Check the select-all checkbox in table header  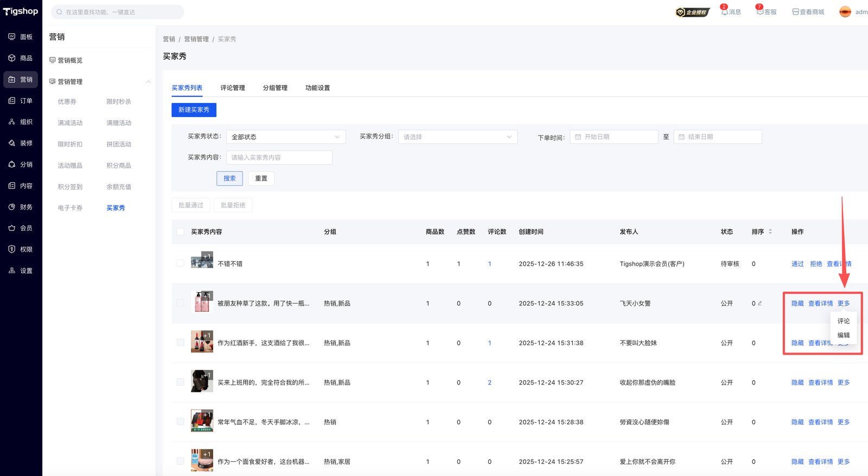181,232
